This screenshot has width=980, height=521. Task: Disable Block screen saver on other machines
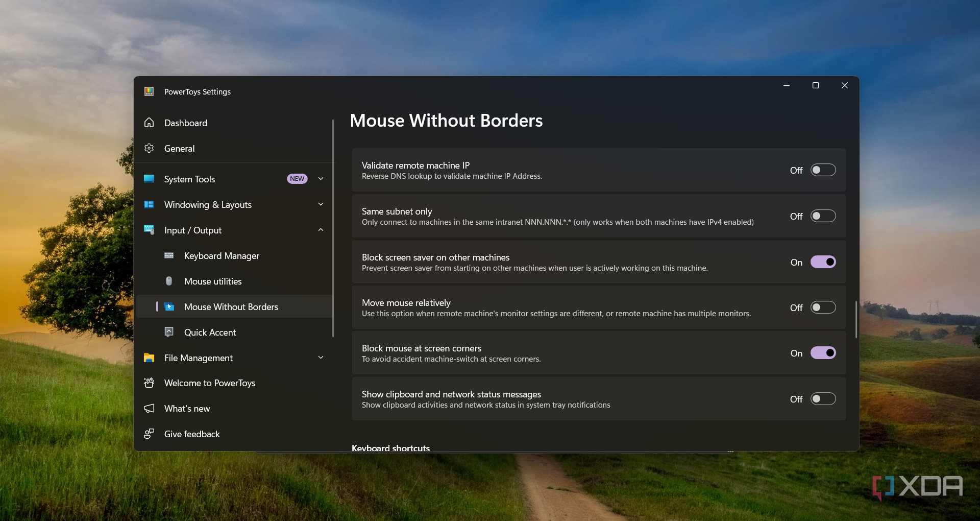click(823, 262)
